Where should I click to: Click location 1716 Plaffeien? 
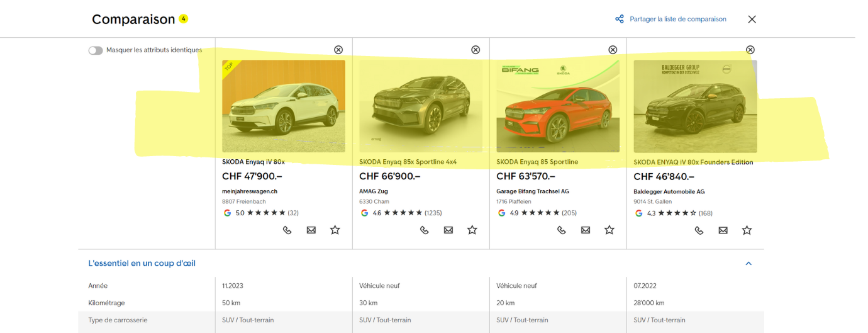coord(515,202)
